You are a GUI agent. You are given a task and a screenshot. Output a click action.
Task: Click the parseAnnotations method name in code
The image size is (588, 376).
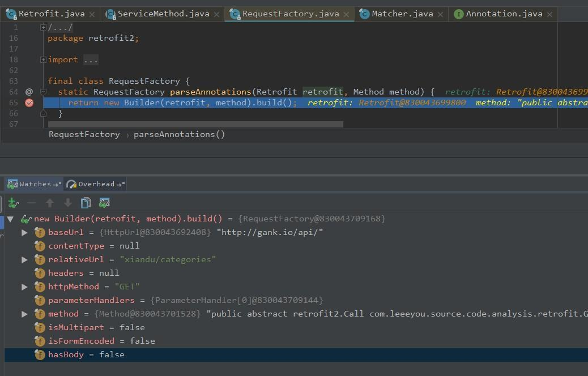point(210,92)
